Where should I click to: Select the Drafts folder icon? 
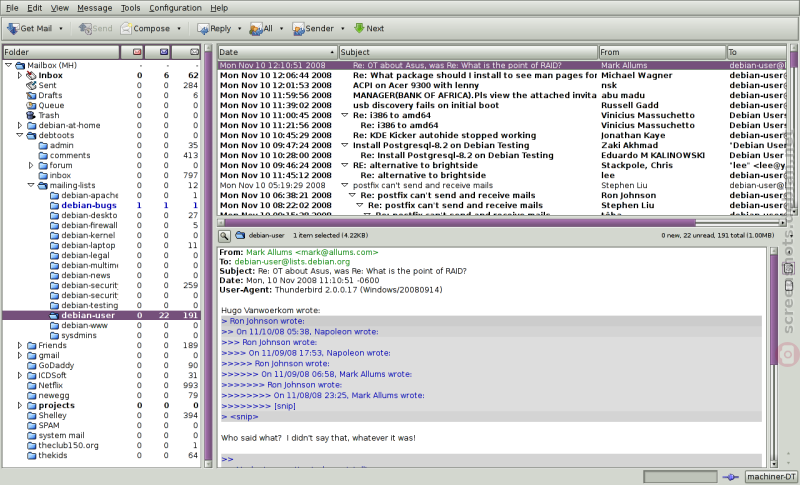coord(32,95)
